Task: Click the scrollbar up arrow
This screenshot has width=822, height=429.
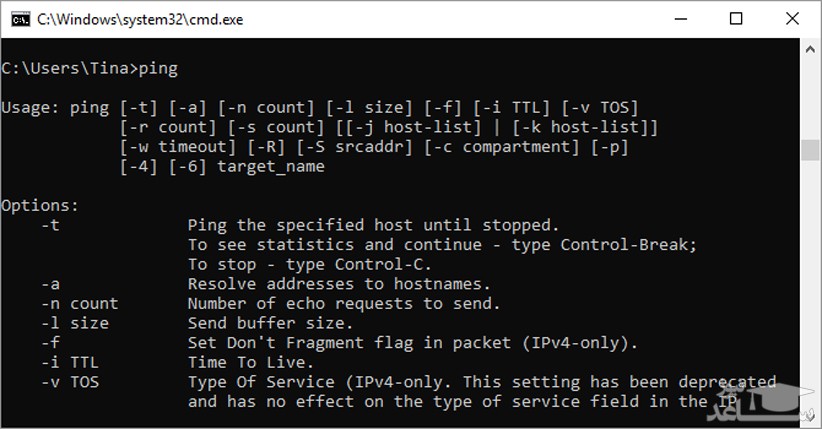Action: tap(811, 49)
